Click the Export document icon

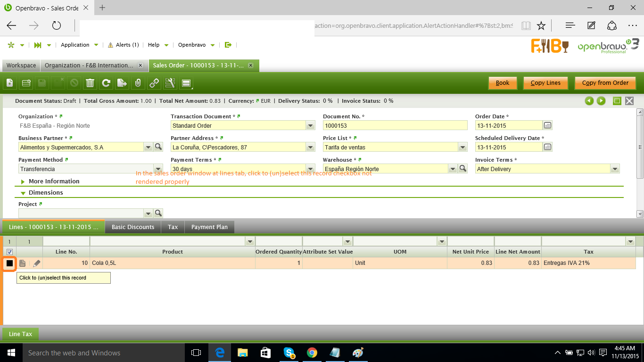pos(122,83)
